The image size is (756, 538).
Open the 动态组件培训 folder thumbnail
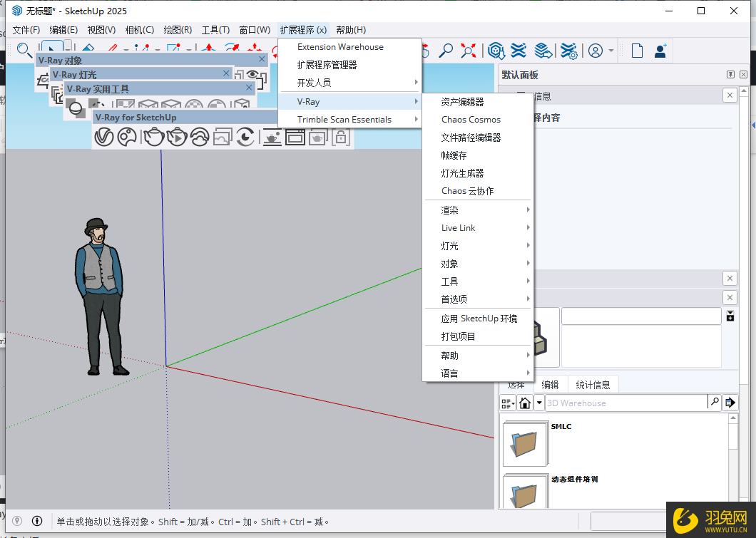click(x=525, y=491)
